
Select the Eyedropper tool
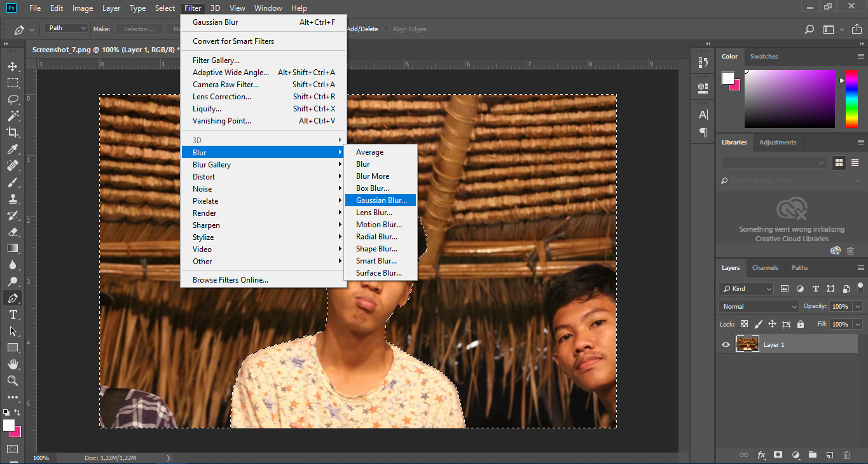(12, 149)
